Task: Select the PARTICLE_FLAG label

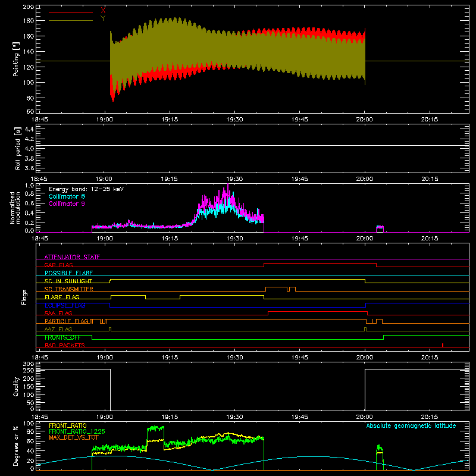Action: click(x=67, y=321)
